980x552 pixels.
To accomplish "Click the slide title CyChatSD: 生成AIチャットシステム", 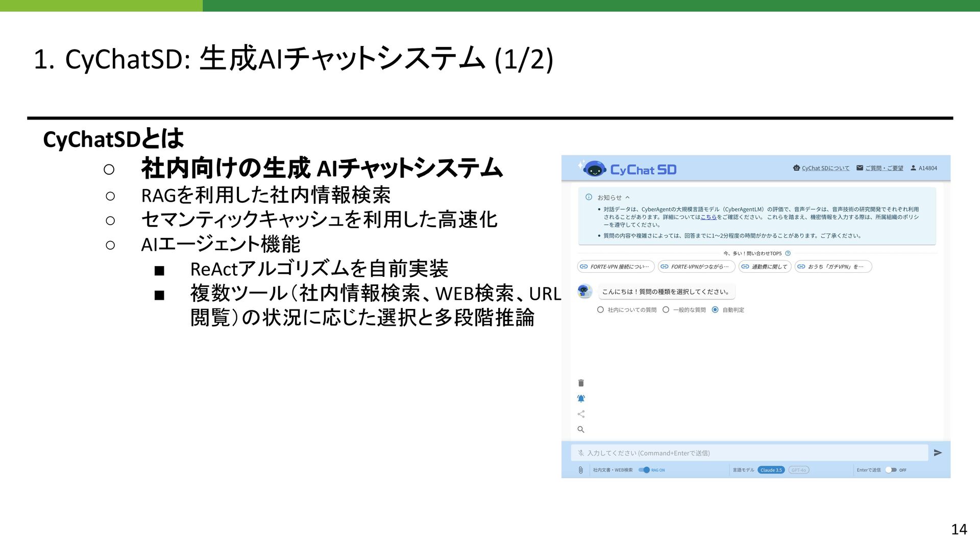I will point(275,59).
